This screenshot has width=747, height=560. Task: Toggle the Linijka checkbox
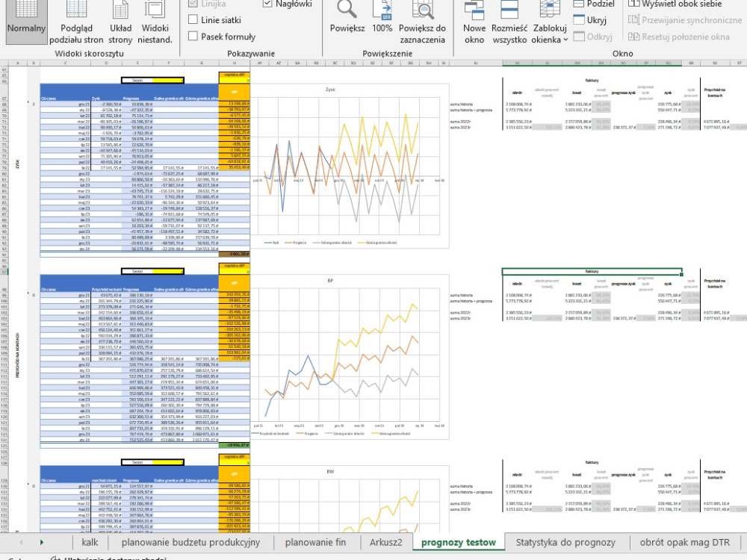tap(193, 3)
